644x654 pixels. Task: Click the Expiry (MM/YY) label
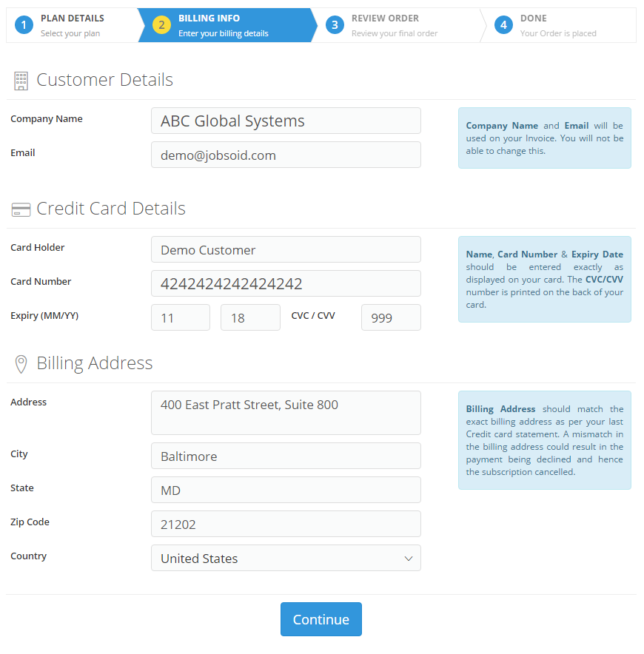point(44,316)
